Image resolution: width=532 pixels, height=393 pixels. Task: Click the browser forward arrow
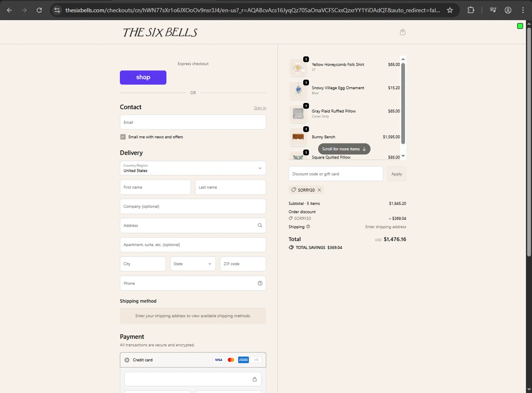click(x=24, y=10)
